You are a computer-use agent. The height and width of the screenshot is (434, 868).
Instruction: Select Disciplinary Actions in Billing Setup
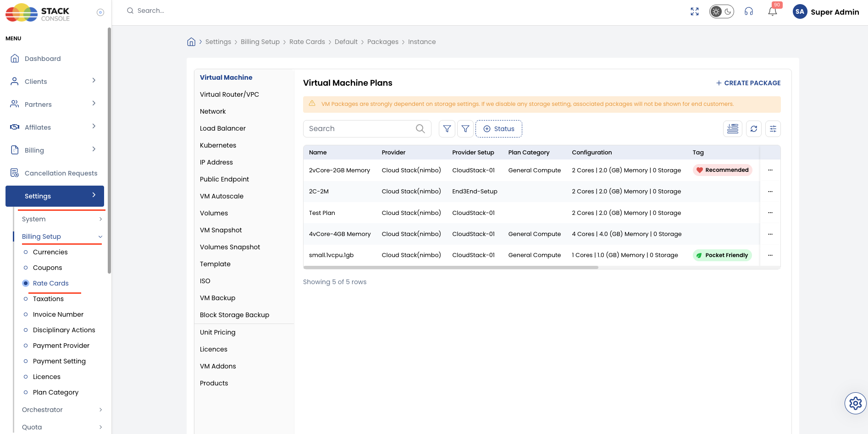tap(64, 330)
